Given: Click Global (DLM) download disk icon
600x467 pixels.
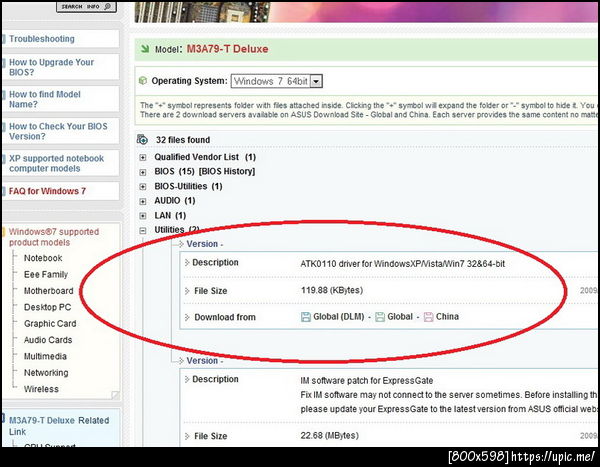Looking at the screenshot, I should 306,317.
